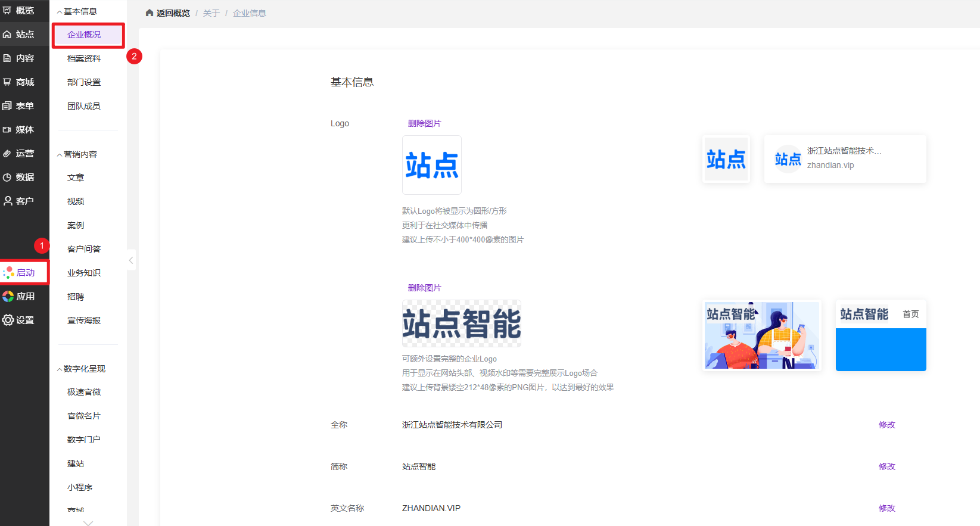The height and width of the screenshot is (526, 980).
Task: Click the blue 站点 square logo thumbnail
Action: pyautogui.click(x=432, y=165)
